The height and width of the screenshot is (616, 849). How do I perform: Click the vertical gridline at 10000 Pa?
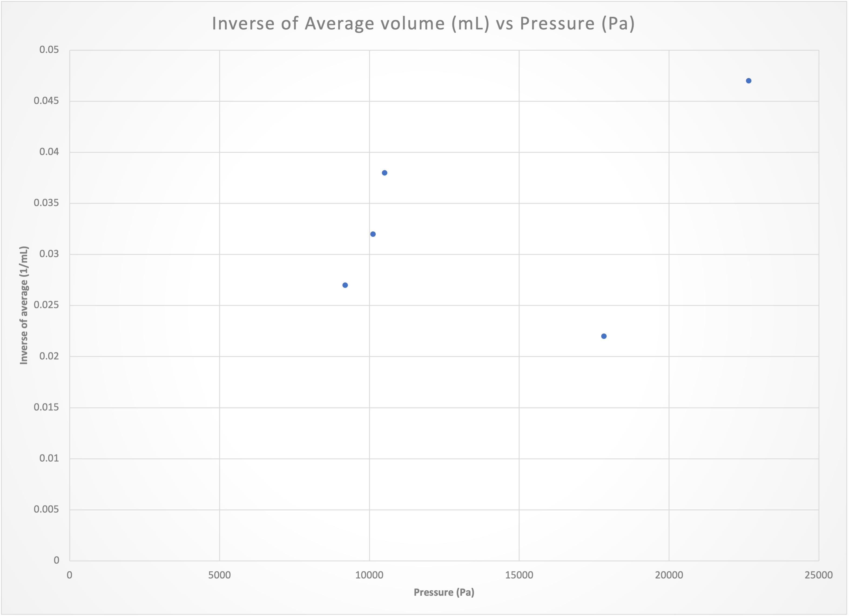[x=369, y=412]
